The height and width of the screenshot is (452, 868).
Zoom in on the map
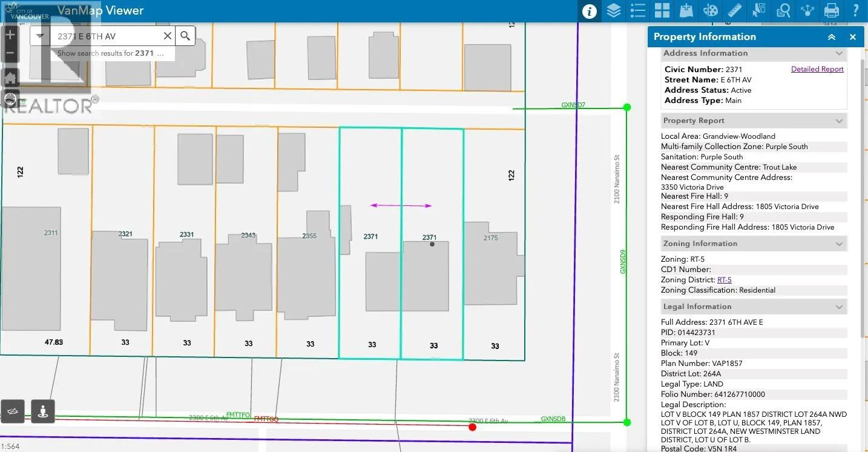click(10, 35)
